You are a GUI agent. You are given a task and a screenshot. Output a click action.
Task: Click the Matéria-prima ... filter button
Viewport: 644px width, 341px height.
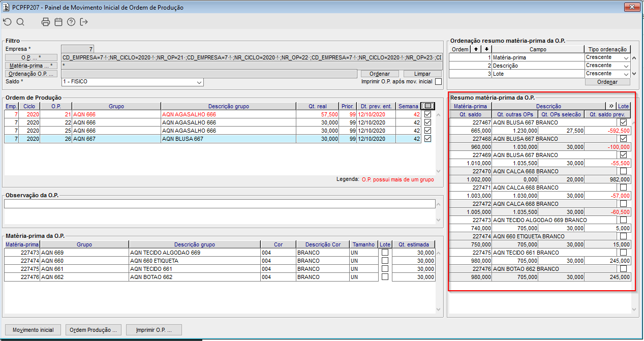pos(31,66)
